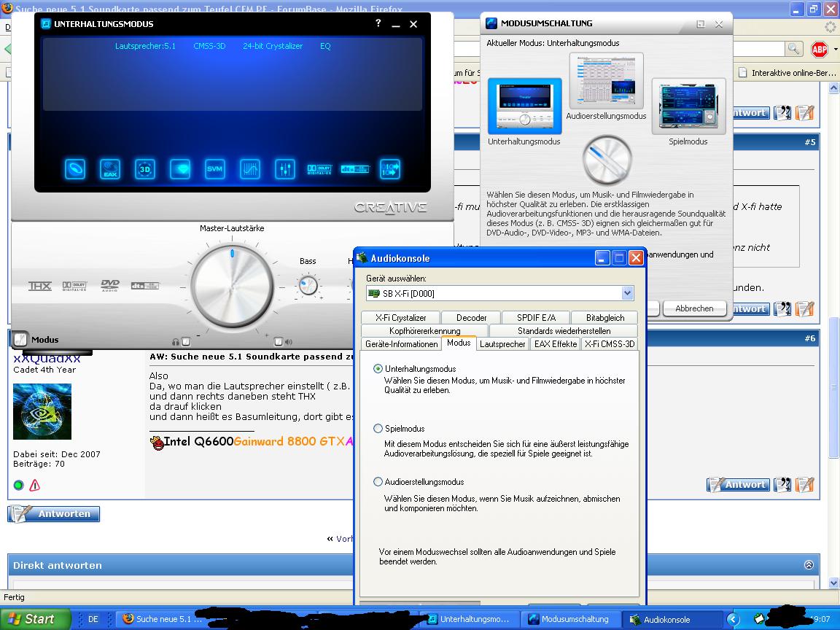Click the Antworten button below the post
Viewport: 840px width, 630px height.
tap(53, 513)
